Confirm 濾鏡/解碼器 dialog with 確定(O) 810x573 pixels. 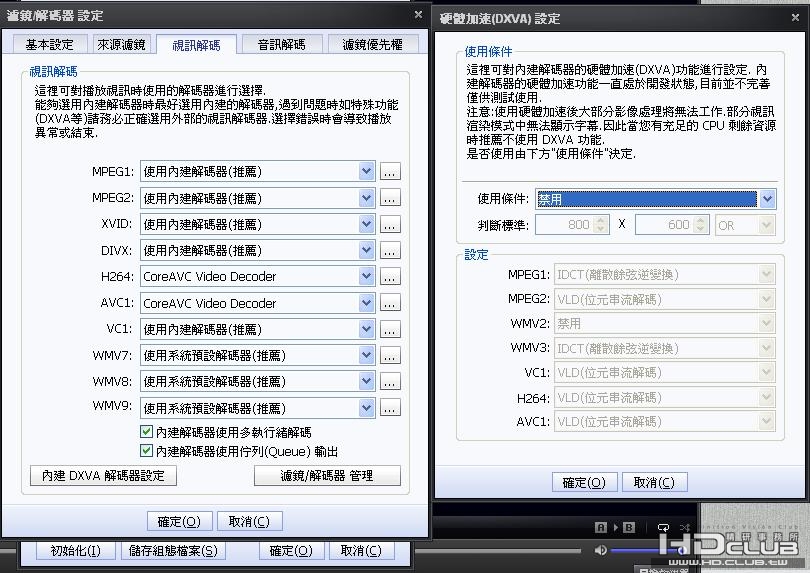(179, 521)
